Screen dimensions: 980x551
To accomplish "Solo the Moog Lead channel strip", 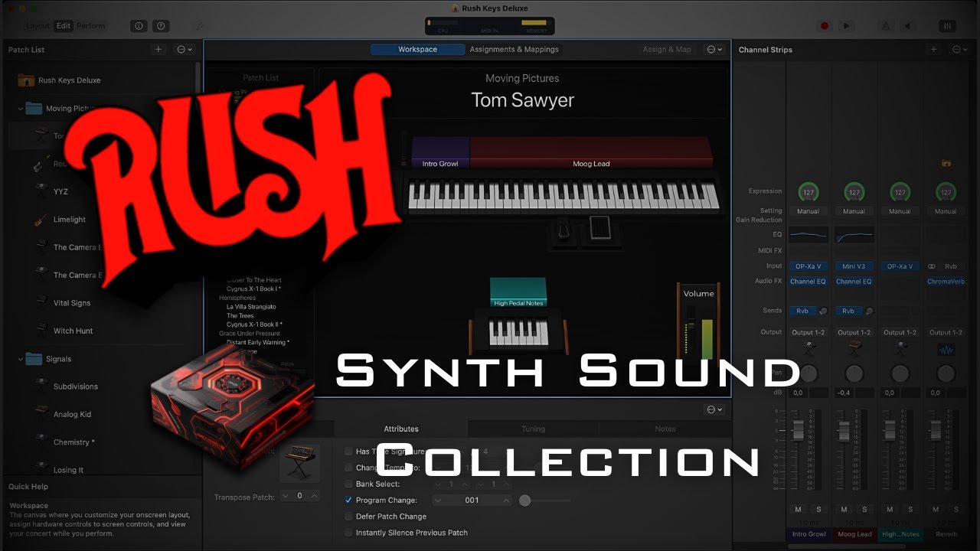I will (864, 509).
